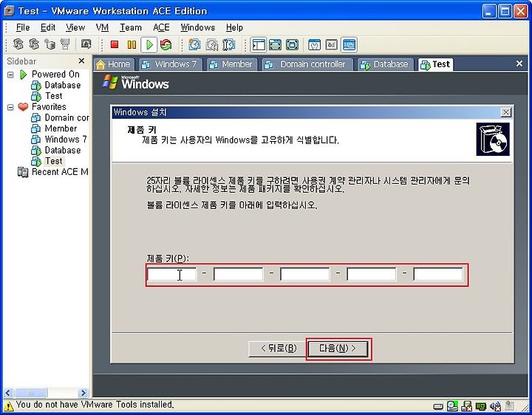This screenshot has height=415, width=532.
Task: Select Windows 7 in Favorites
Action: (66, 140)
